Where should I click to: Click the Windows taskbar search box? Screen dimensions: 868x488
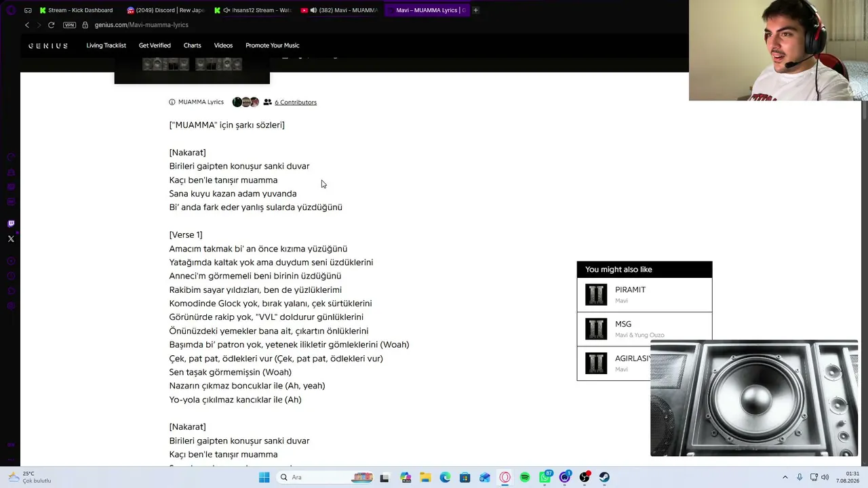(x=325, y=477)
